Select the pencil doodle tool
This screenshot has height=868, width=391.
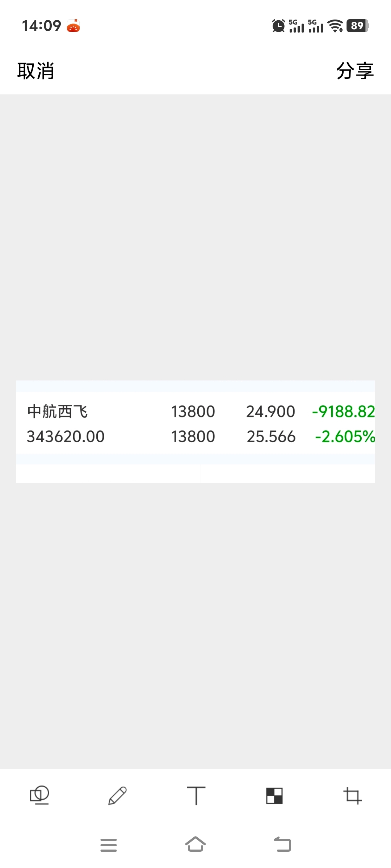(117, 795)
